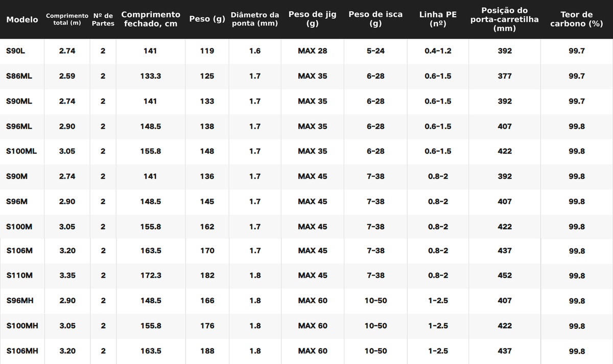Select the S100ML model cell
613x364 pixels.
pos(21,152)
